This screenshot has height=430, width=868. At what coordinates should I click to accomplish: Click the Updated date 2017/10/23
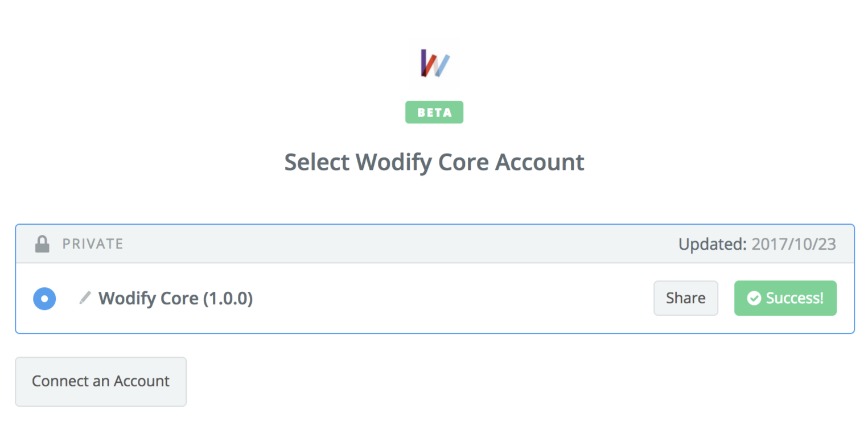click(x=794, y=243)
